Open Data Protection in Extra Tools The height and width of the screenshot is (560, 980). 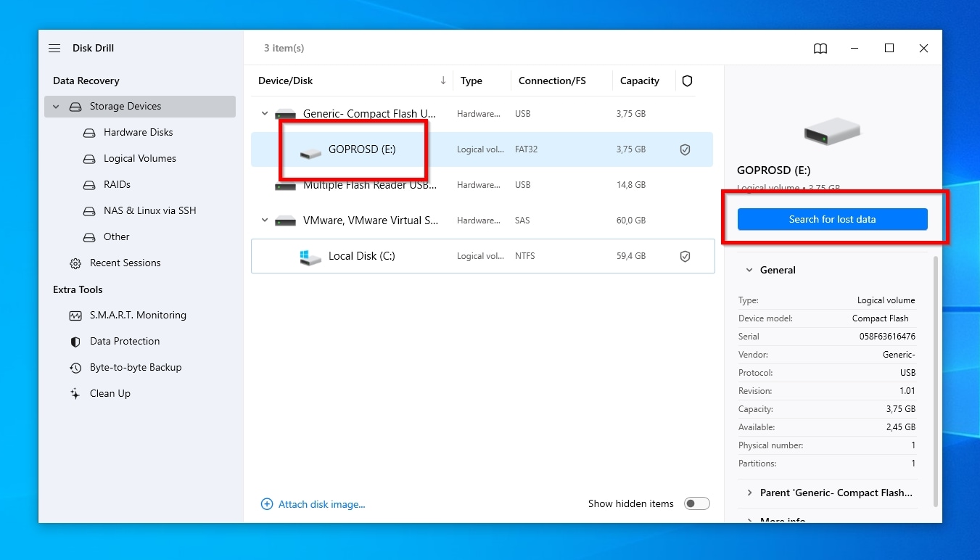tap(125, 342)
